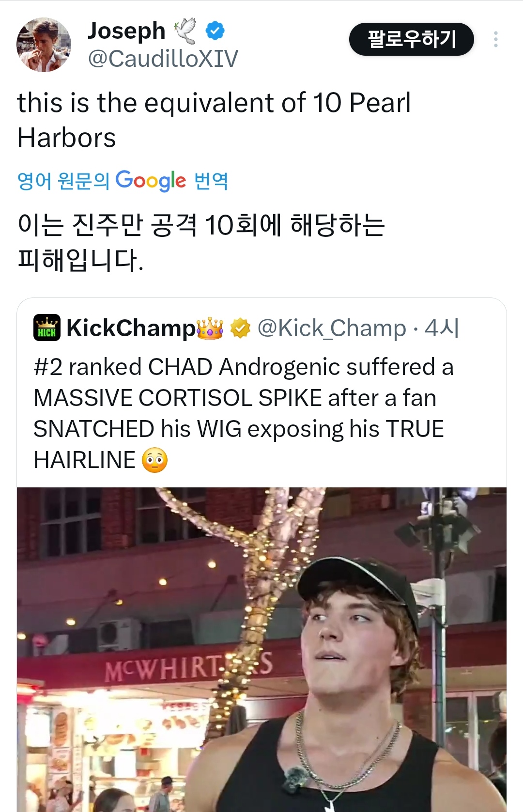523x812 pixels.
Task: Open the quoted post's street photo
Action: [261, 649]
